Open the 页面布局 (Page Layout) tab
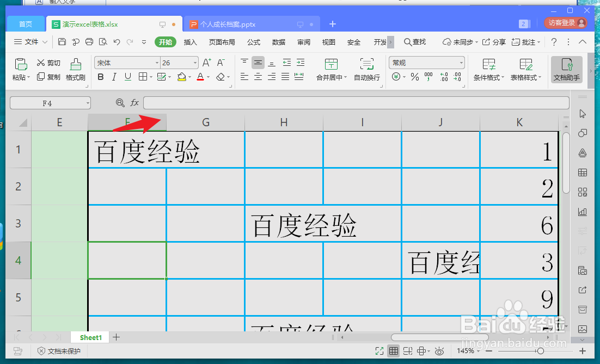This screenshot has width=600, height=364. 222,42
